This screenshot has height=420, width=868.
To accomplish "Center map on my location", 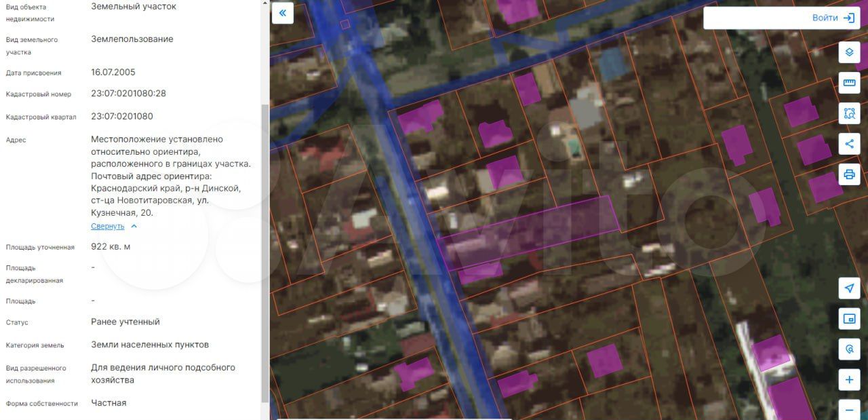I will 849,288.
